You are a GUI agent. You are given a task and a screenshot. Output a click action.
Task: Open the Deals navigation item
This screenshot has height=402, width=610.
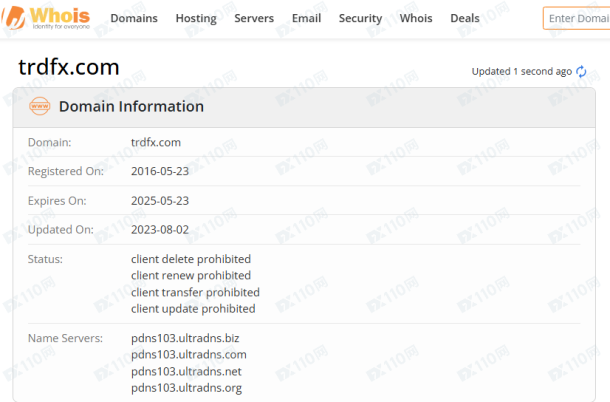pos(465,18)
